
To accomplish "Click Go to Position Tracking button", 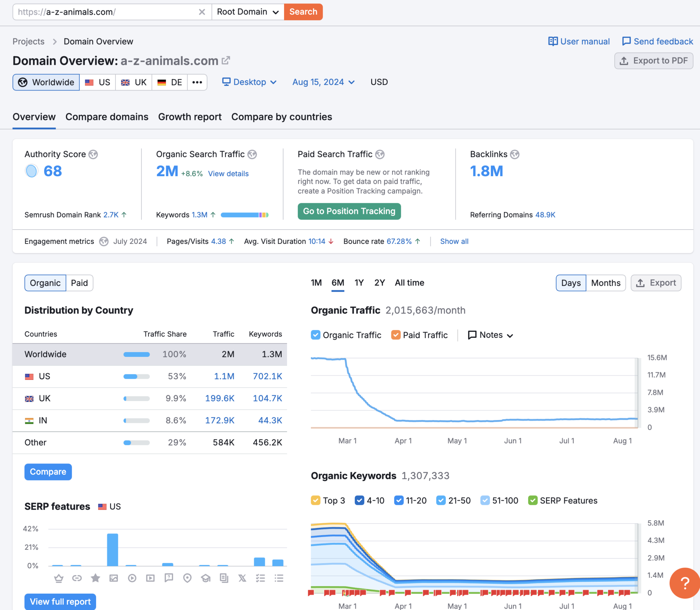I will [349, 211].
